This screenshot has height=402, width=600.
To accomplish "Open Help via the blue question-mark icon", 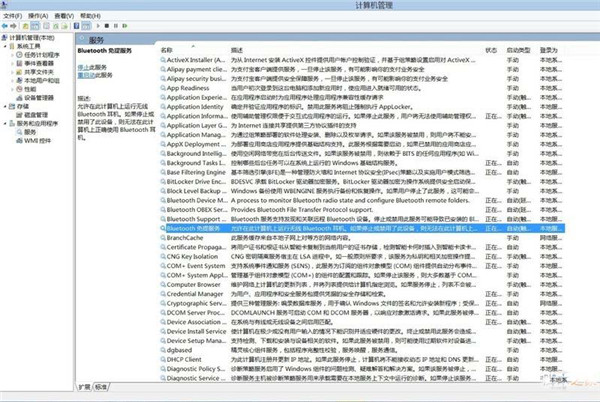I will click(x=77, y=26).
